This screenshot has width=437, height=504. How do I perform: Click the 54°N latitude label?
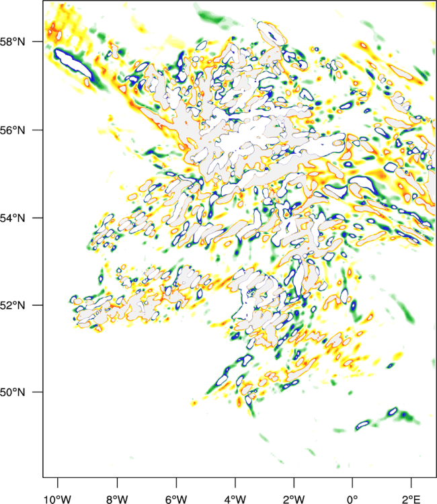13,218
